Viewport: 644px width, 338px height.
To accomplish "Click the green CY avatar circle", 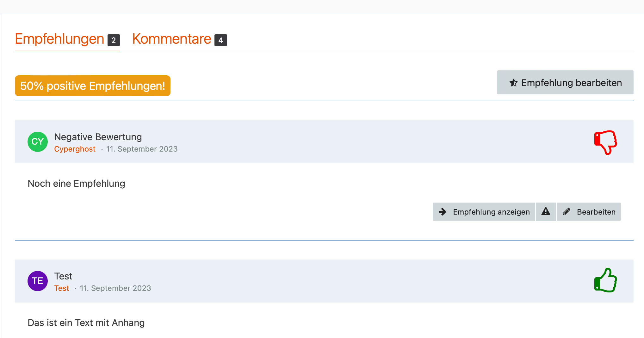I will click(x=38, y=142).
